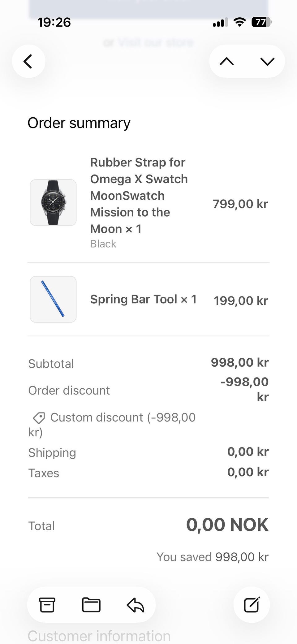Open the rubber strap watch thumbnail

click(53, 203)
